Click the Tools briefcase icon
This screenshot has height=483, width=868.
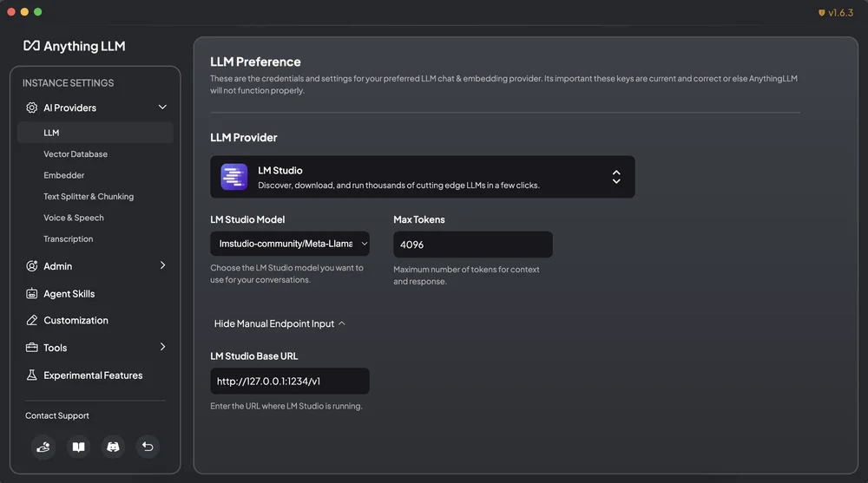(31, 348)
